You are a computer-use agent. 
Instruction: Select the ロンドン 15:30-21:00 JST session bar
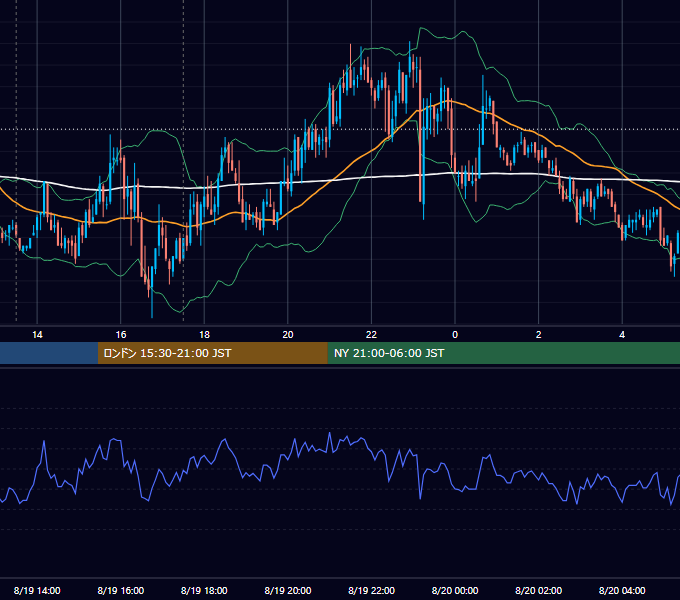(212, 353)
